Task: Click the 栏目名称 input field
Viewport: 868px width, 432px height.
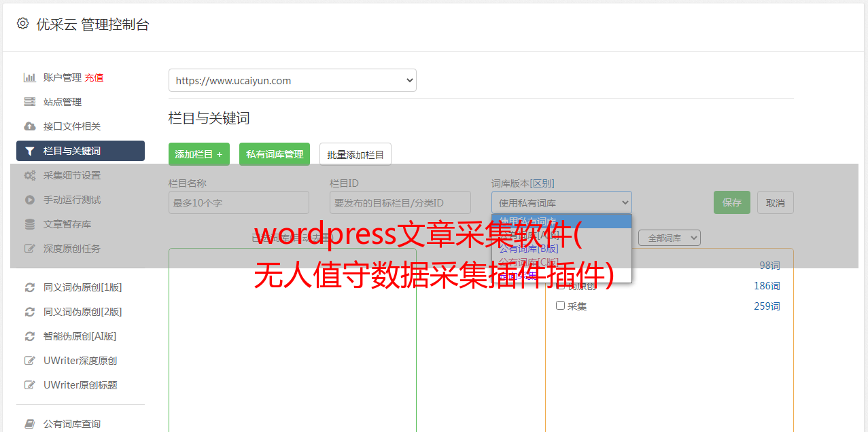Action: [239, 202]
